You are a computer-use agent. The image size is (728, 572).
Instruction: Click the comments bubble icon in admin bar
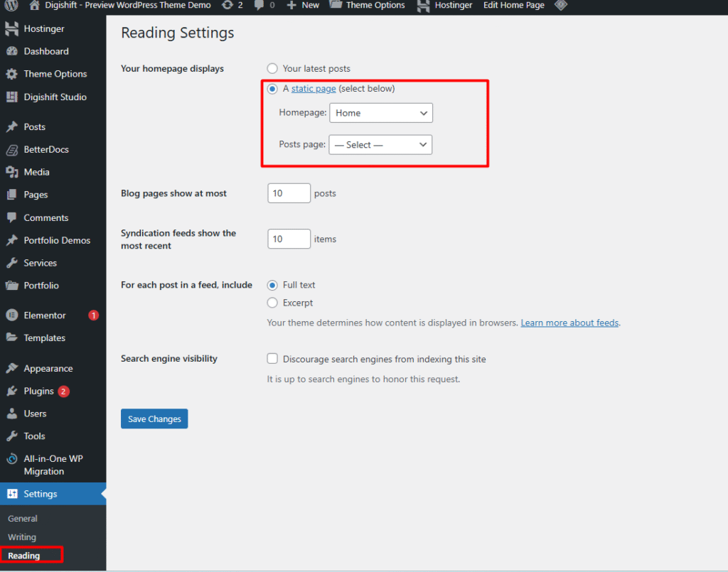(259, 5)
